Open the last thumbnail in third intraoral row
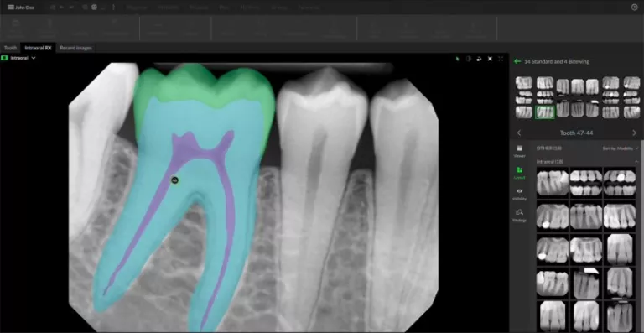Image resolution: width=644 pixels, height=333 pixels. click(620, 249)
